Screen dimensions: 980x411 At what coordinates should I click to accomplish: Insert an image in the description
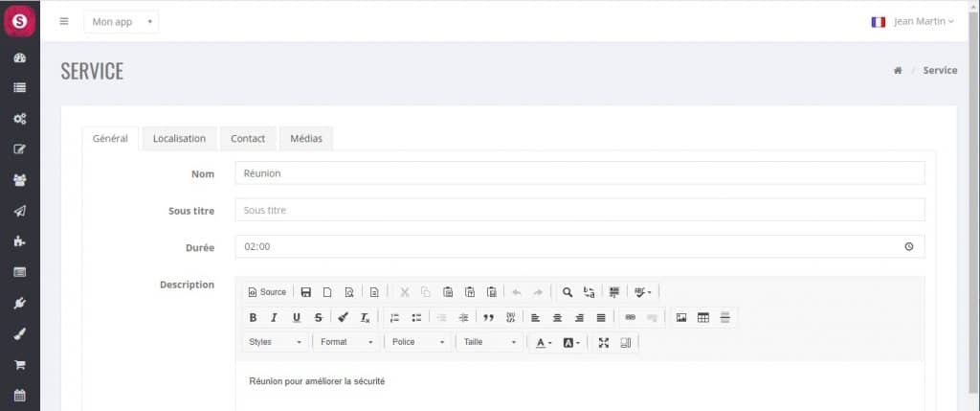[x=681, y=318]
